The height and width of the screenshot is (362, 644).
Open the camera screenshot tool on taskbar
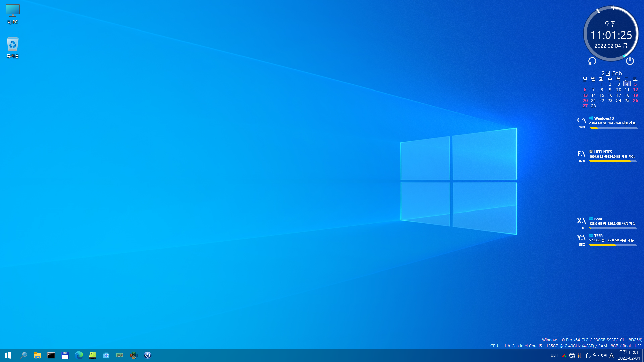pos(106,355)
